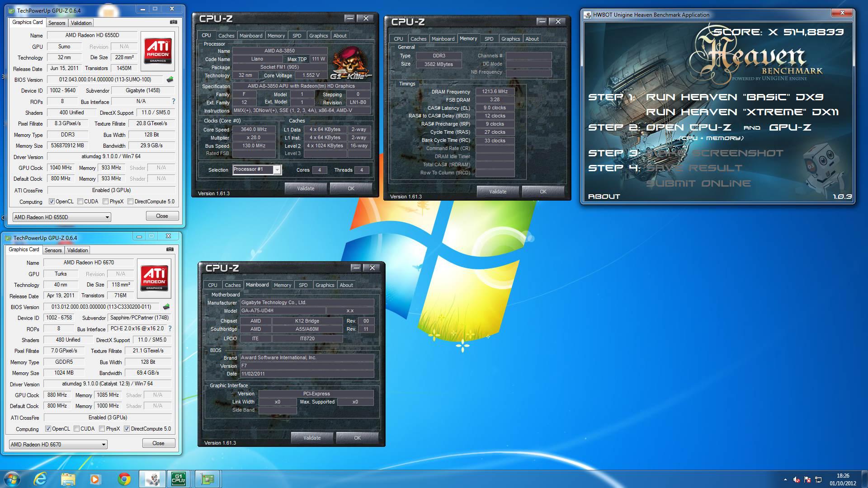Viewport: 868px width, 488px height.
Task: Toggle DirectCompute 5.0 checkbox for HD 6550D
Action: (130, 202)
